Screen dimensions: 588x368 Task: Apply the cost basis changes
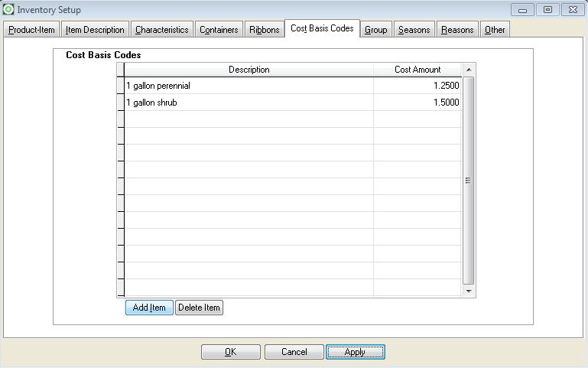point(355,352)
